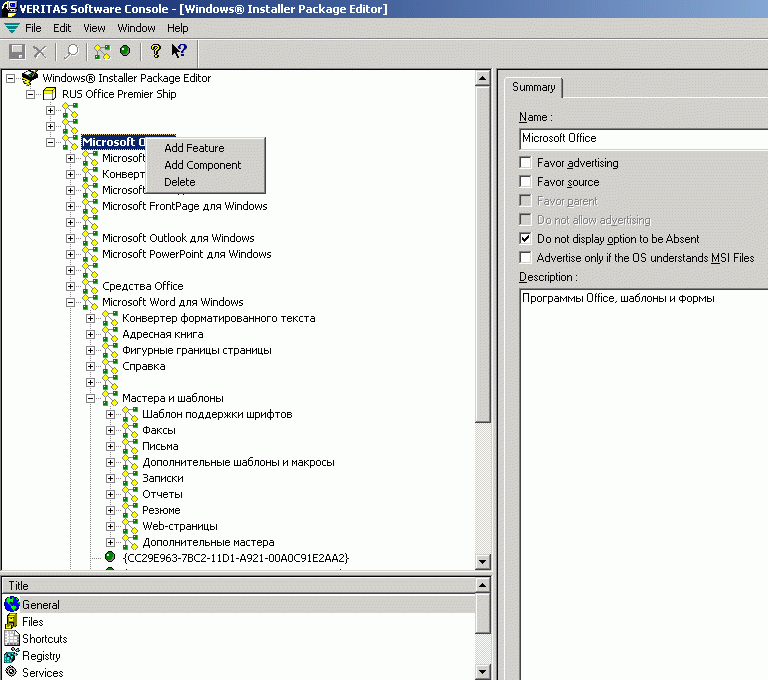Click the green Add Component toolbar icon
Viewport: 768px width, 680px height.
(x=125, y=50)
